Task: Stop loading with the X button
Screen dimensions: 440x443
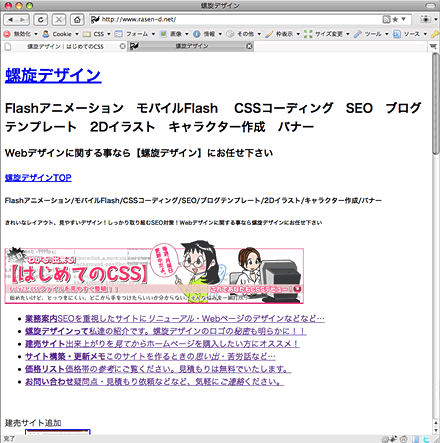Action: [59, 20]
